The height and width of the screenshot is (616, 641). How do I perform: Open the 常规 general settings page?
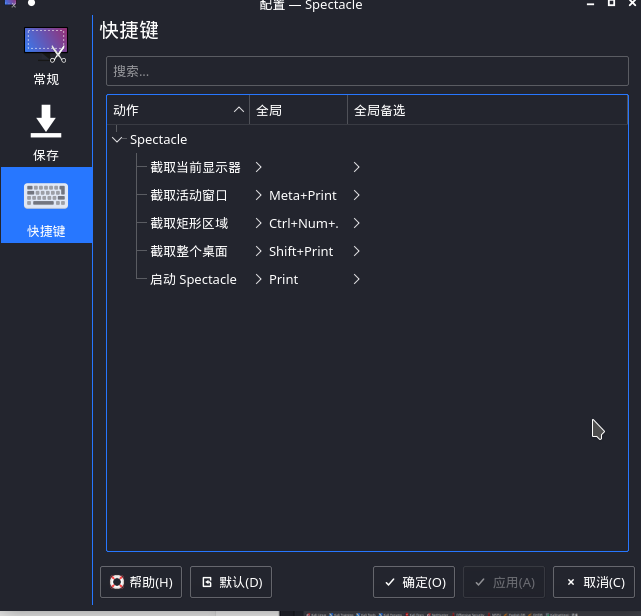[46, 56]
